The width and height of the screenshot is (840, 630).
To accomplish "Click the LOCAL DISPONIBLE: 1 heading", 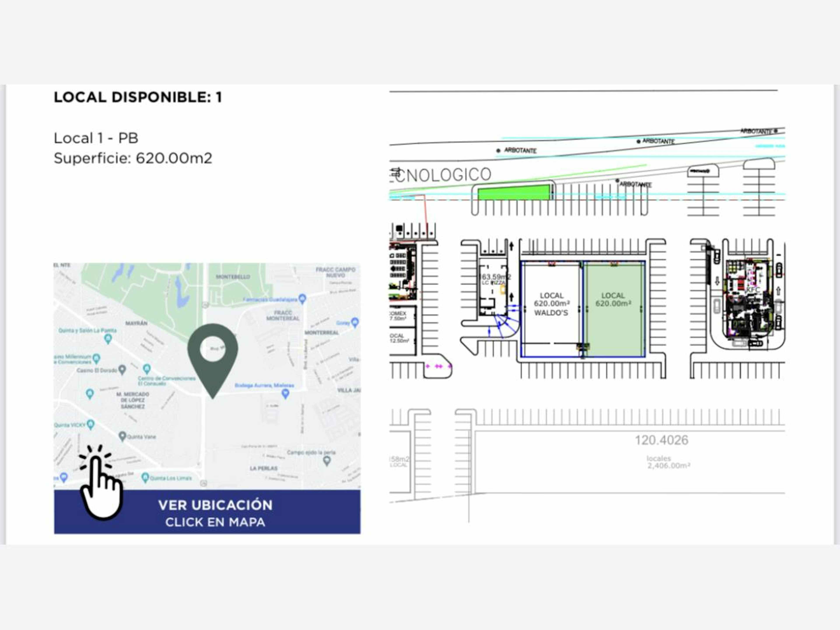I will [x=138, y=97].
